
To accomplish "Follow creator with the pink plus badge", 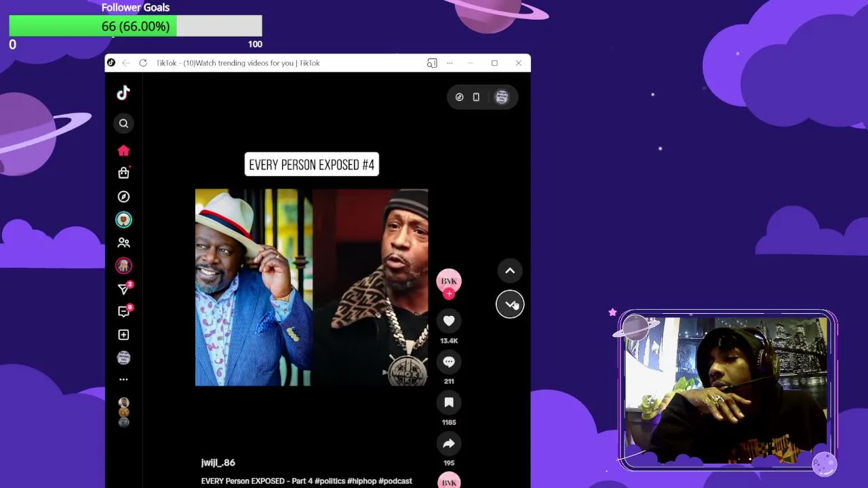I will pos(449,294).
